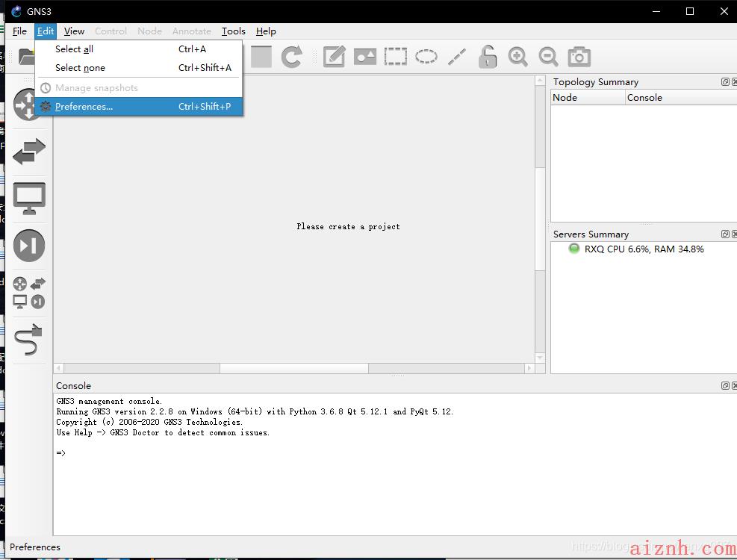Select the add a note tool
This screenshot has width=737, height=560.
[335, 57]
